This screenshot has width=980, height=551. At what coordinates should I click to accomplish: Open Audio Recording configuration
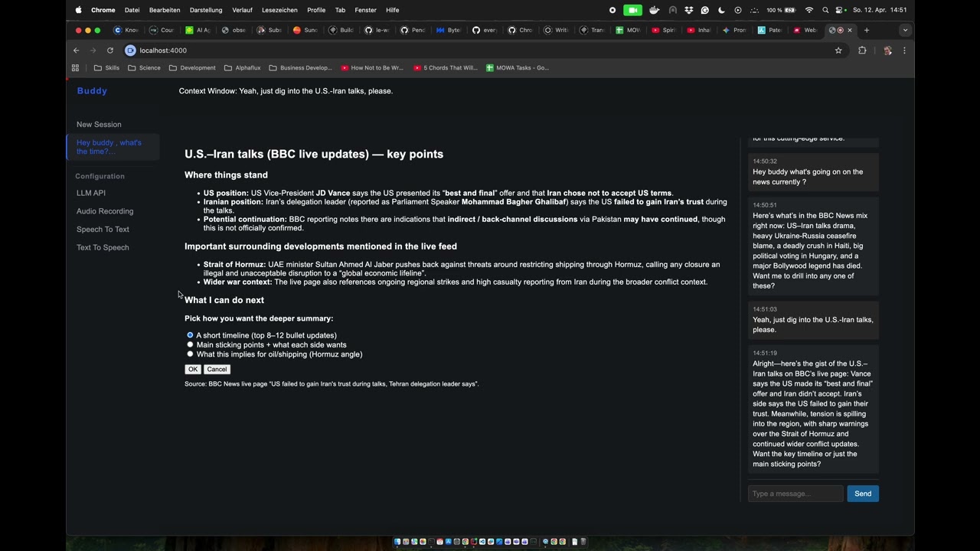pos(105,211)
